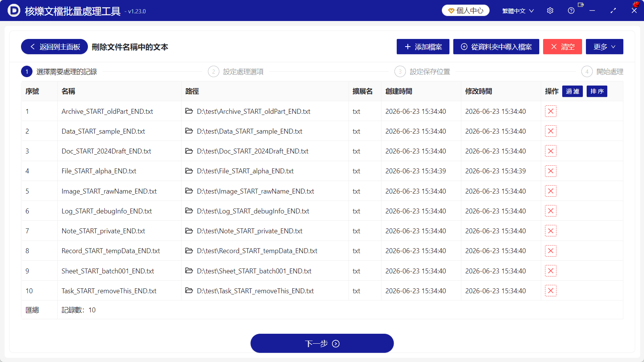Click 返回到主面板 button
This screenshot has height=362, width=644.
[x=54, y=47]
